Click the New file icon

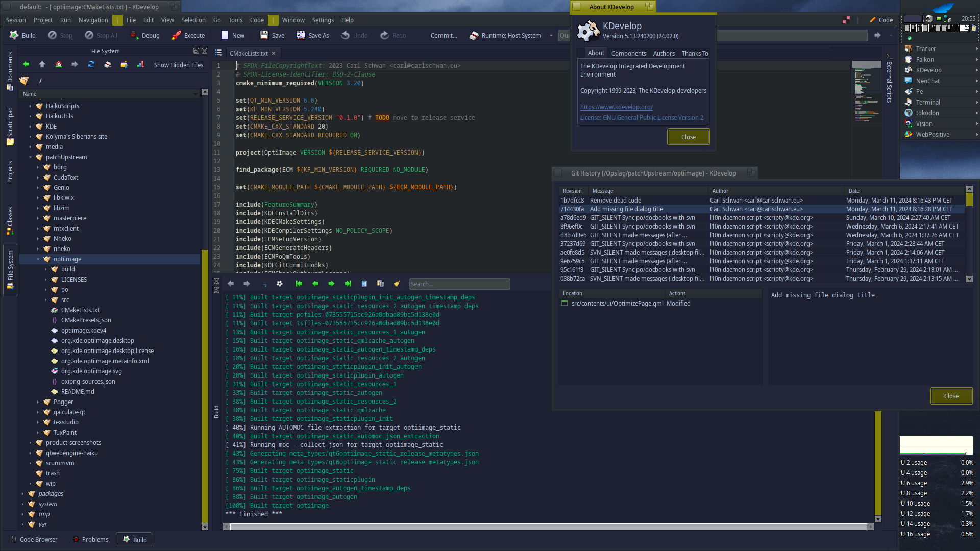(225, 35)
